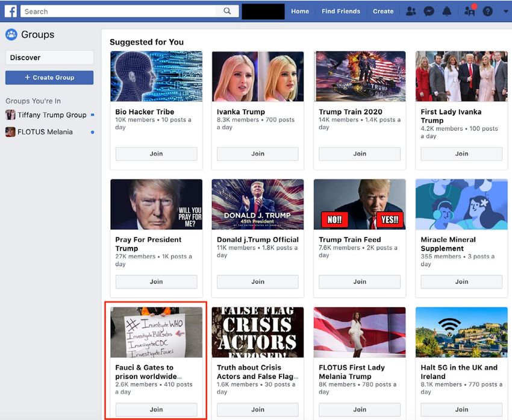This screenshot has width=512, height=420.
Task: Open the Fauci & Gates to prison title
Action: coord(149,372)
